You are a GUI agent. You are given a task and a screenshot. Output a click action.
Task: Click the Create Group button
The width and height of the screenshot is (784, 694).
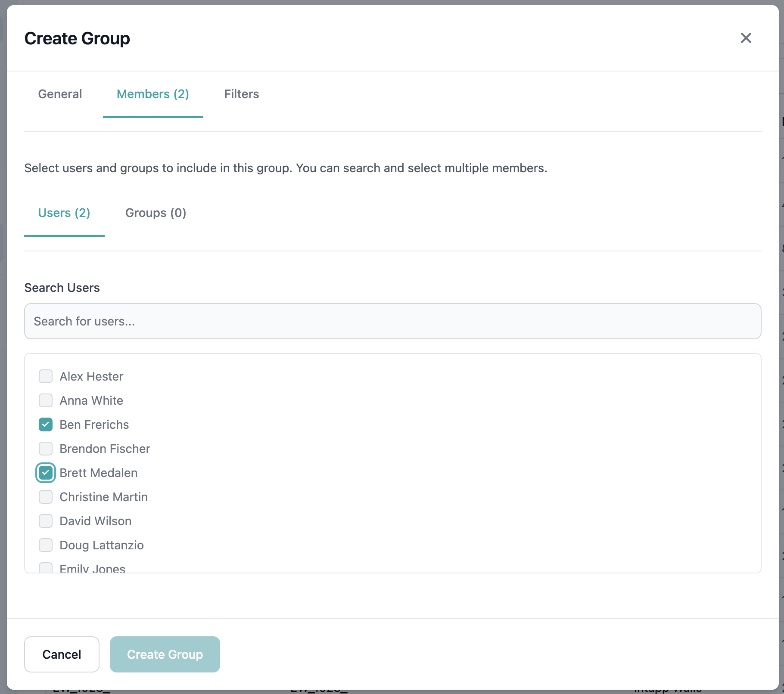tap(165, 654)
